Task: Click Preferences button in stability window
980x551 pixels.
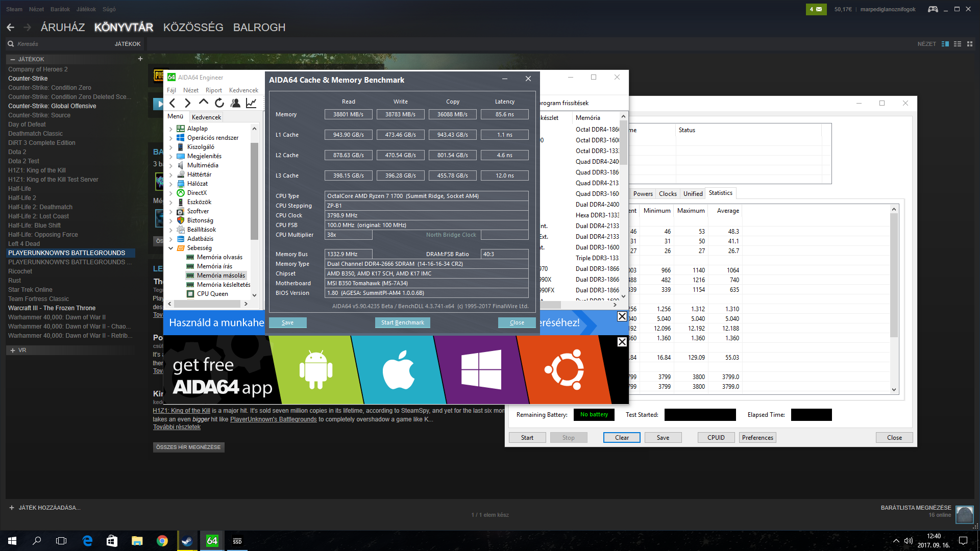Action: (x=757, y=438)
